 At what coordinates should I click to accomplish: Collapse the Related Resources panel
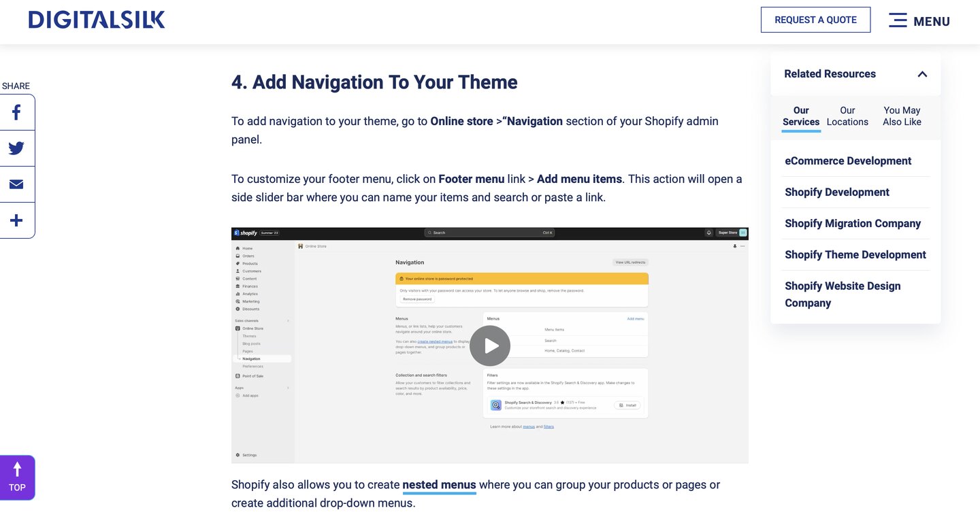(922, 74)
